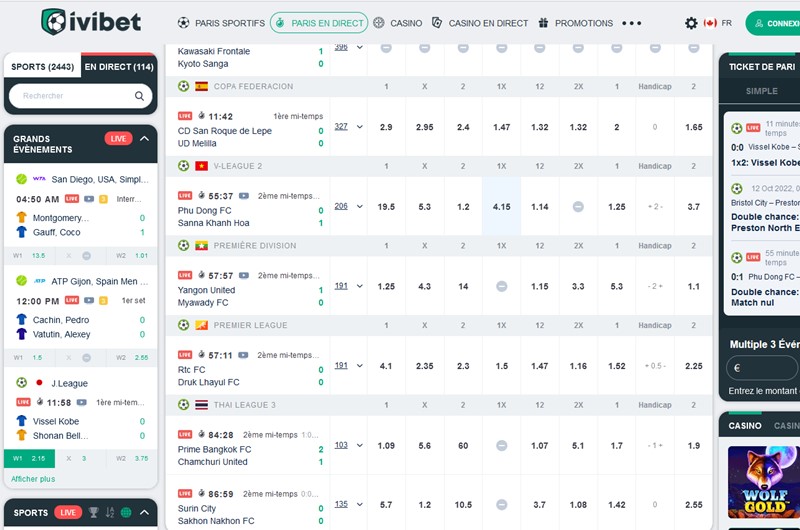Click the three-dots more menu icon
The height and width of the screenshot is (530, 800).
click(x=632, y=23)
